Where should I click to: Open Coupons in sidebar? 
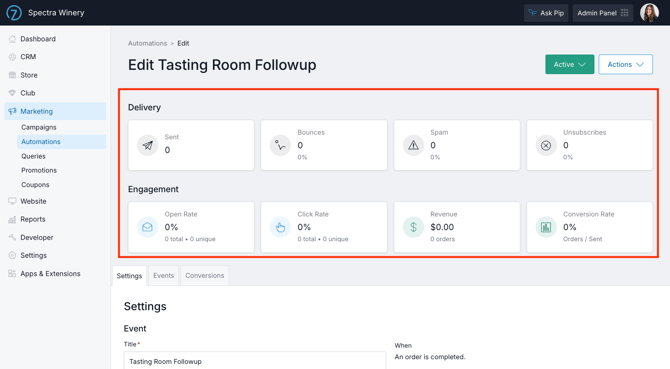pos(35,185)
